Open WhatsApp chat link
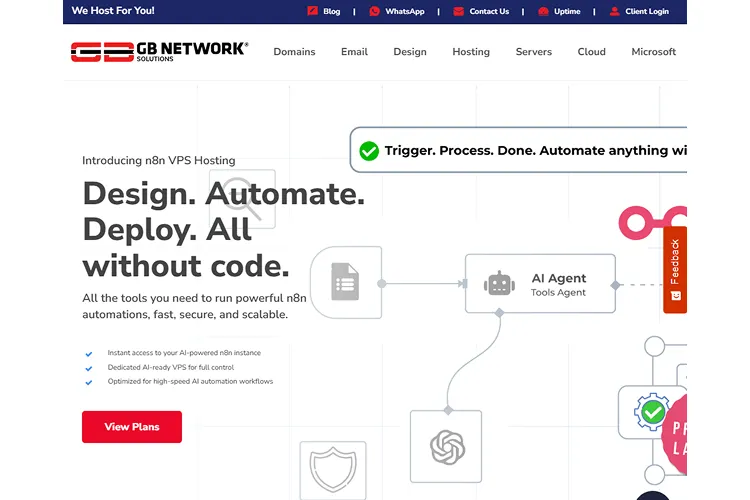 coord(405,11)
